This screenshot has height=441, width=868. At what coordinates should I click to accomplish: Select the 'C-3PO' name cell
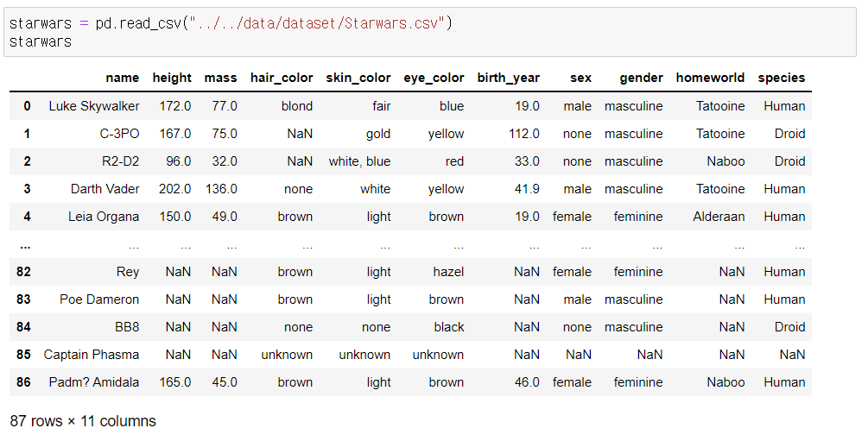click(x=119, y=134)
